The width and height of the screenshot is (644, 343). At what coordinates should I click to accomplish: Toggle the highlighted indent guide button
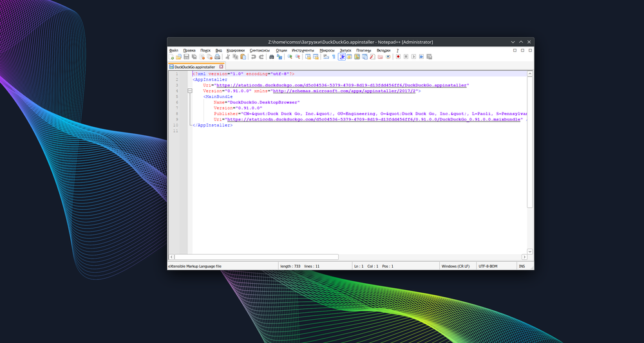tap(342, 57)
